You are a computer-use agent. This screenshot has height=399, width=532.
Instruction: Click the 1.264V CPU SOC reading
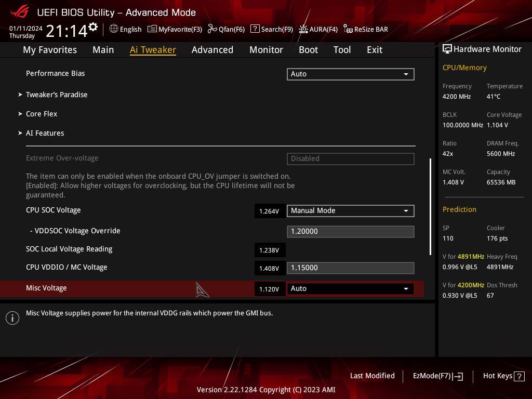[270, 211]
